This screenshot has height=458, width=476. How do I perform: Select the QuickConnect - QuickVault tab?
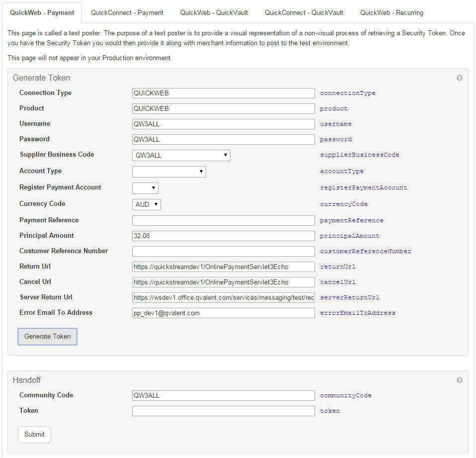pyautogui.click(x=304, y=12)
